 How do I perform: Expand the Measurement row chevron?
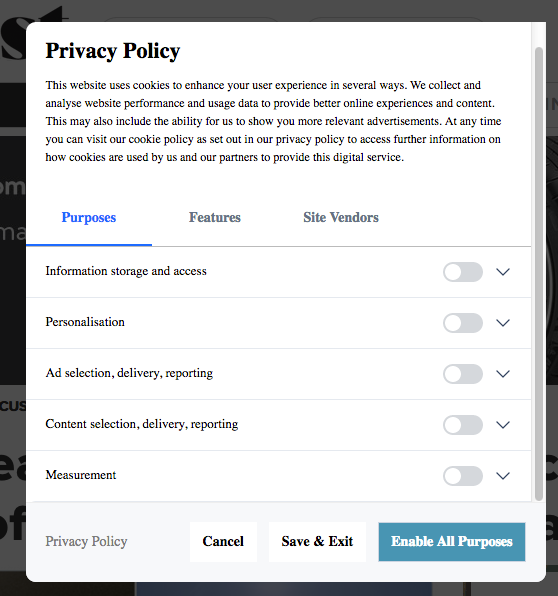point(503,476)
